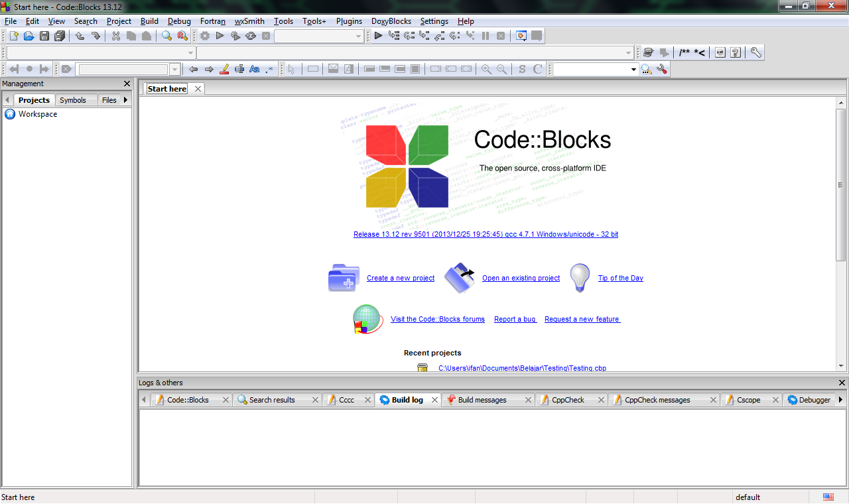
Task: Open the ThreadSearch expression combo box
Action: pos(596,69)
